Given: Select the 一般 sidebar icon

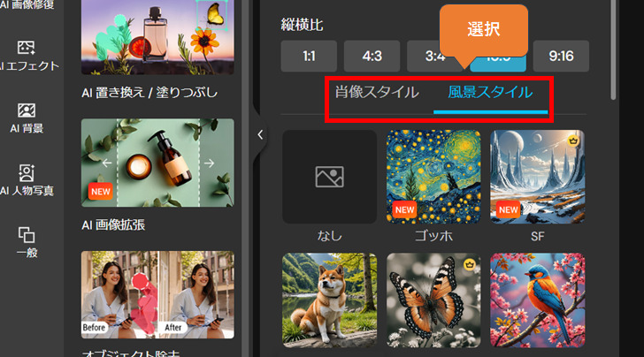Looking at the screenshot, I should [27, 241].
